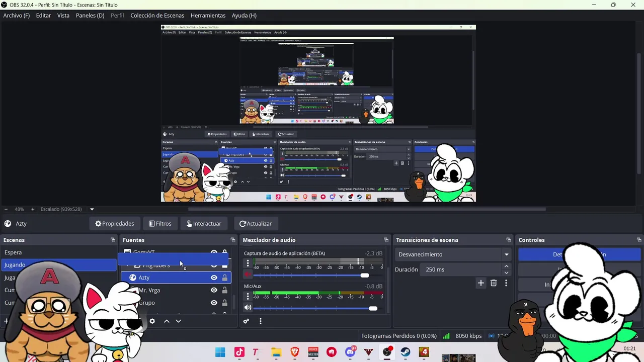
Task: Increase transition duration with the up arrow
Action: coord(506,266)
